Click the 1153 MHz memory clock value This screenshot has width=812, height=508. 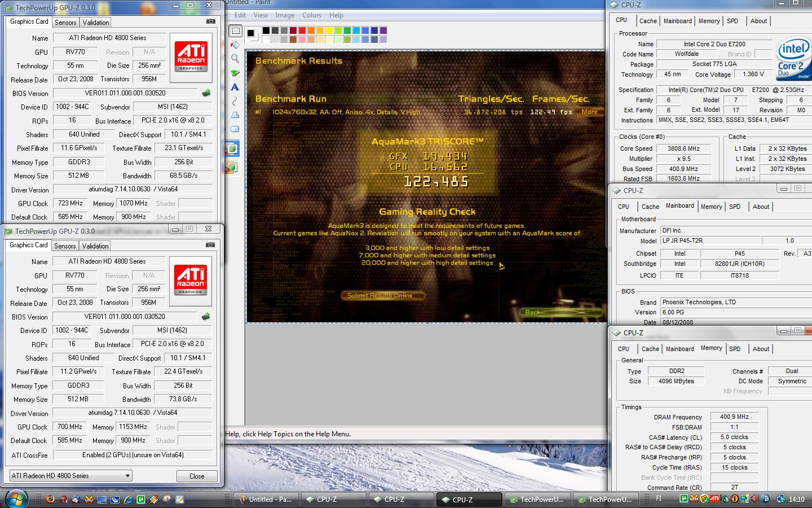(134, 427)
